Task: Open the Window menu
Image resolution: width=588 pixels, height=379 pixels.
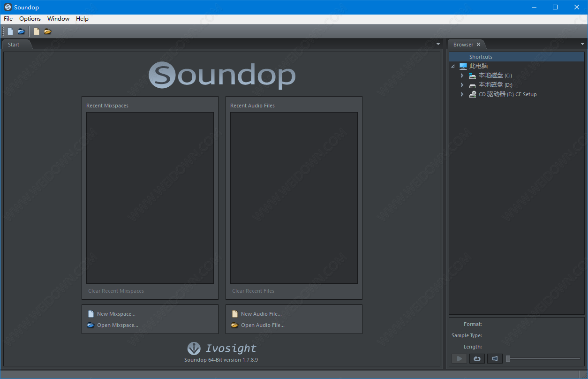Action: click(59, 19)
